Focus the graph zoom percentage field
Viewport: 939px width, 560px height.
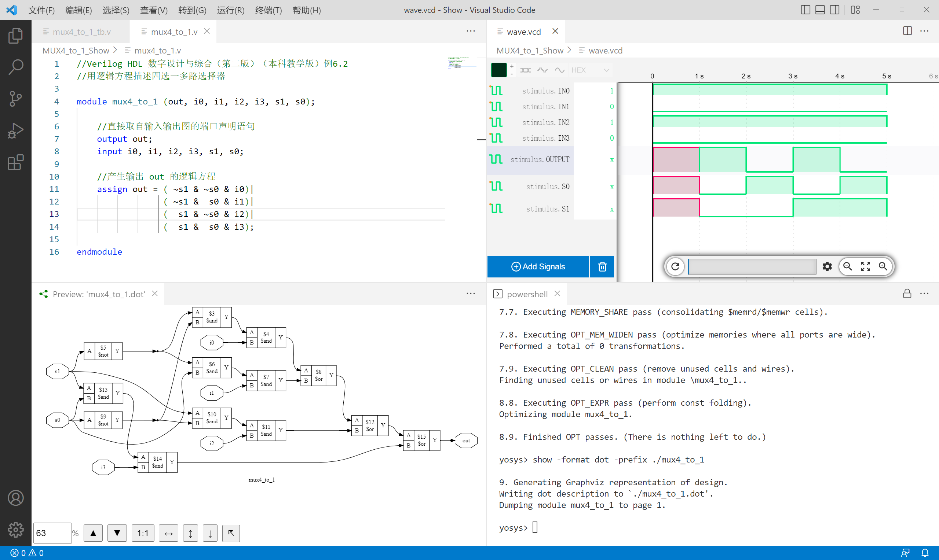[x=52, y=533]
